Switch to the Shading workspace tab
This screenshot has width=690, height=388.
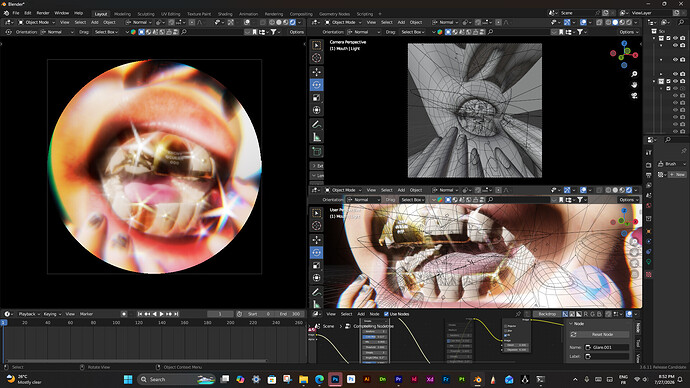pos(225,14)
